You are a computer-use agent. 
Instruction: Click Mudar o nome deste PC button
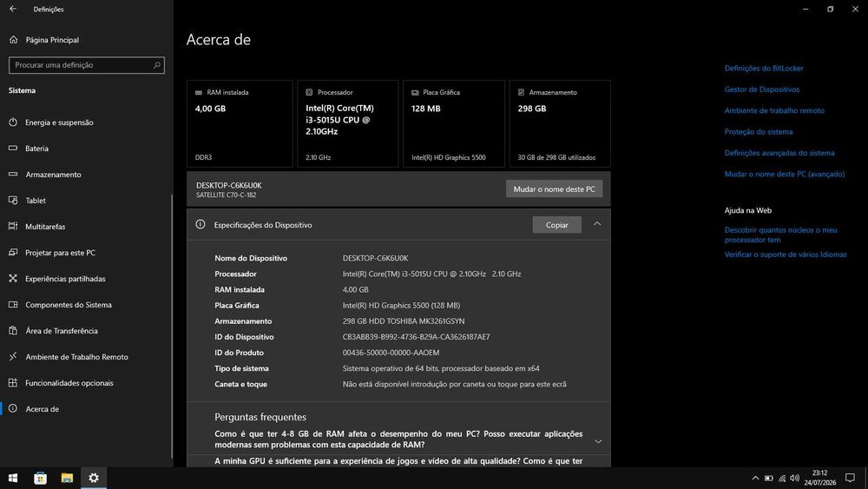pos(554,188)
